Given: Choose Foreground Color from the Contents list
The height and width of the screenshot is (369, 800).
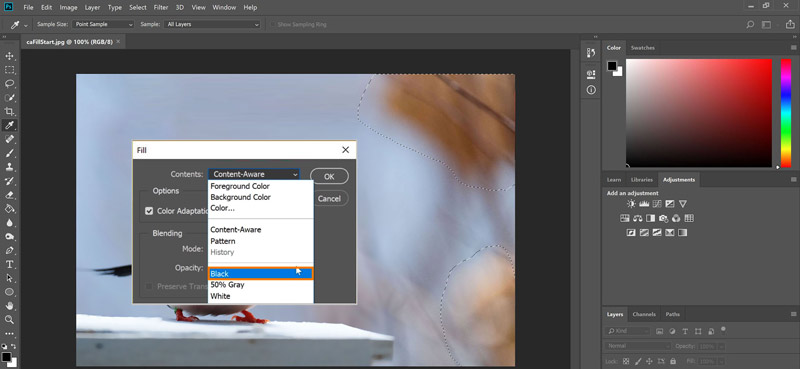Looking at the screenshot, I should 260,186.
